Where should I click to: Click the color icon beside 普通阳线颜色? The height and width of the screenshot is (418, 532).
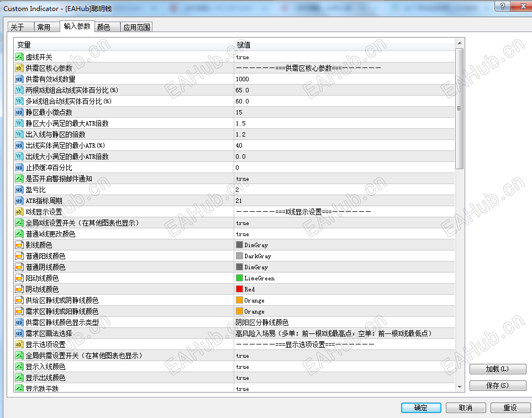point(19,256)
